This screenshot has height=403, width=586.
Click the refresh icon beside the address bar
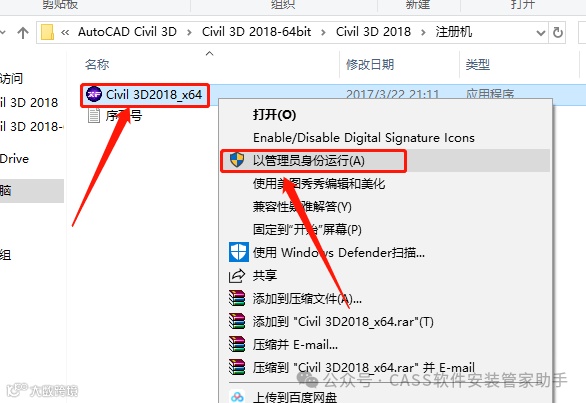[558, 33]
